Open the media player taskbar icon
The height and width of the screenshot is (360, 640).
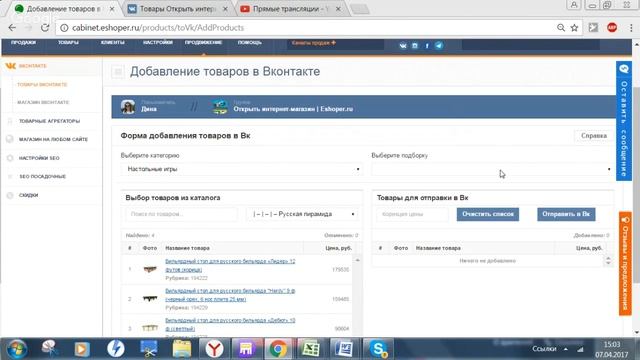point(82,349)
